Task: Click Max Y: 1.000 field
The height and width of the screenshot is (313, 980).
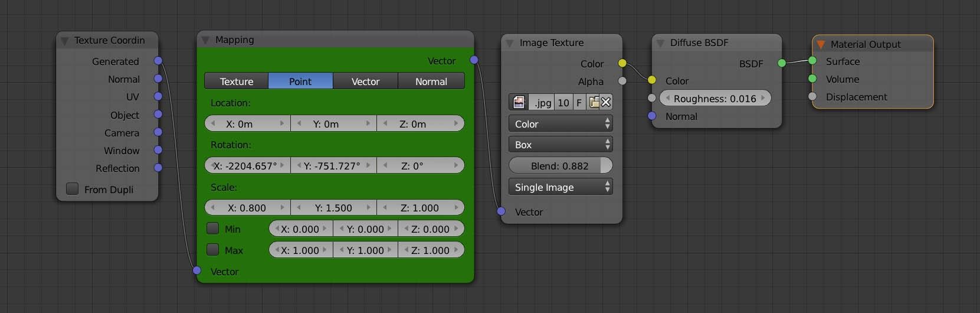Action: pyautogui.click(x=366, y=250)
